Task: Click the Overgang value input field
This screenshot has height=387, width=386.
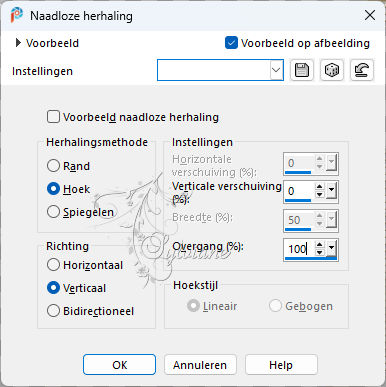Action: [299, 249]
